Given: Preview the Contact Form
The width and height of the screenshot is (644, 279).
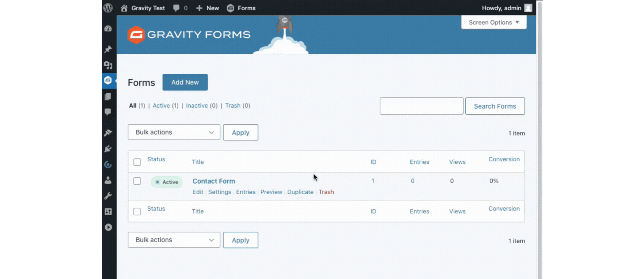Looking at the screenshot, I should pyautogui.click(x=271, y=192).
